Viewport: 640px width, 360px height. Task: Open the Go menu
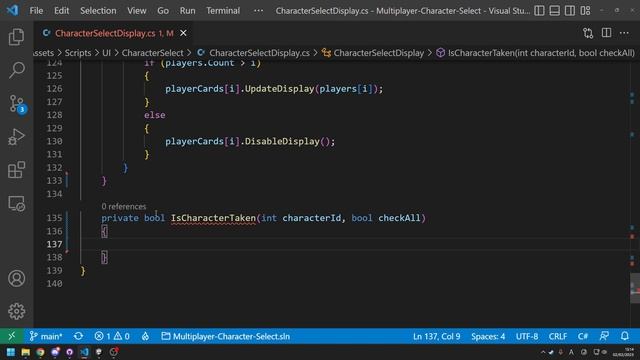point(163,11)
